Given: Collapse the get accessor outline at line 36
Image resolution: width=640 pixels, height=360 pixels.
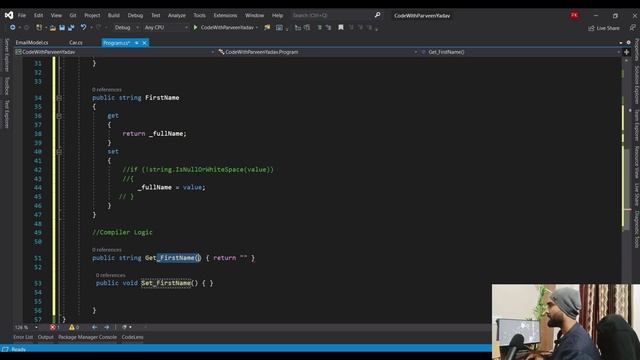Looking at the screenshot, I should point(59,116).
